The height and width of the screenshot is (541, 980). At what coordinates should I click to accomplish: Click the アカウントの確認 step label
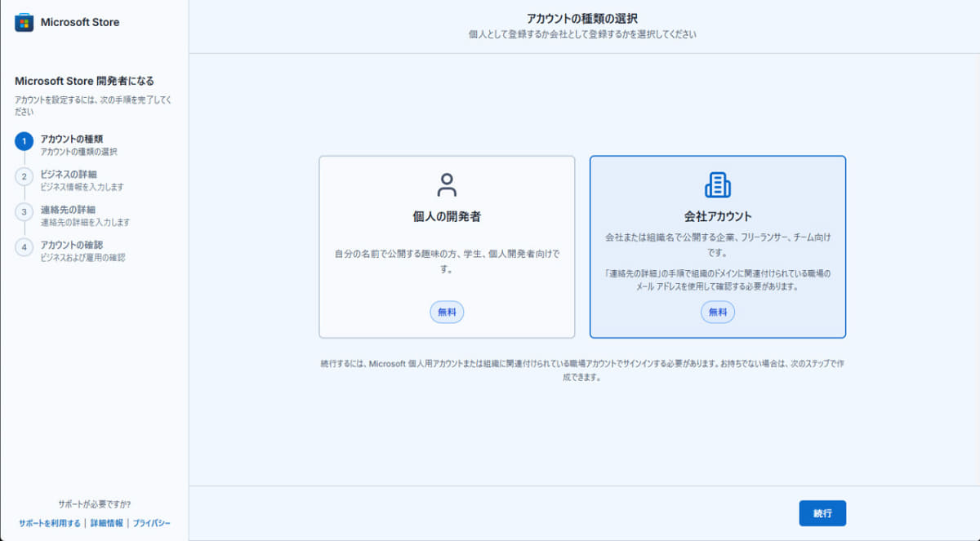coord(72,244)
